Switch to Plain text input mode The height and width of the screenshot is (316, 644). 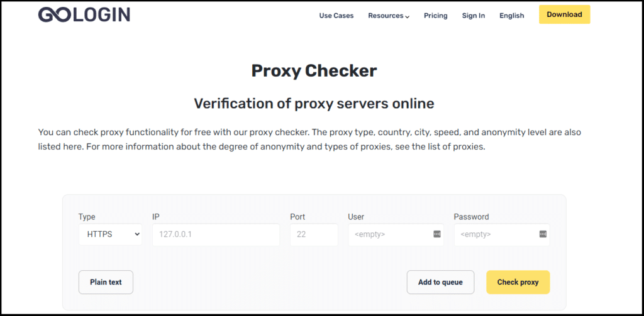point(106,282)
